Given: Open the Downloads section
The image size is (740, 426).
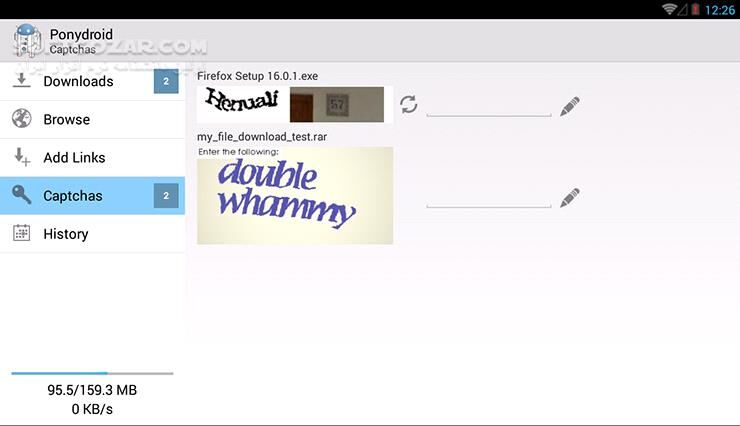Looking at the screenshot, I should click(78, 81).
